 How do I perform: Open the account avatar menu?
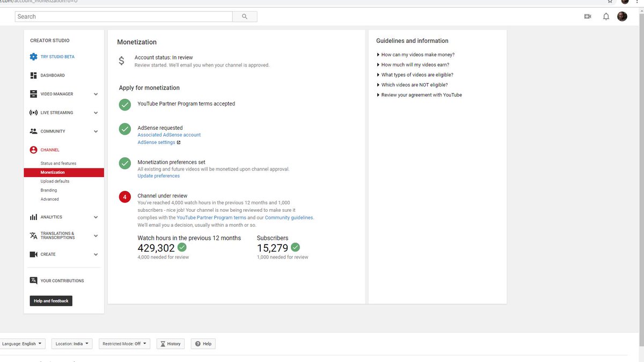tap(622, 17)
